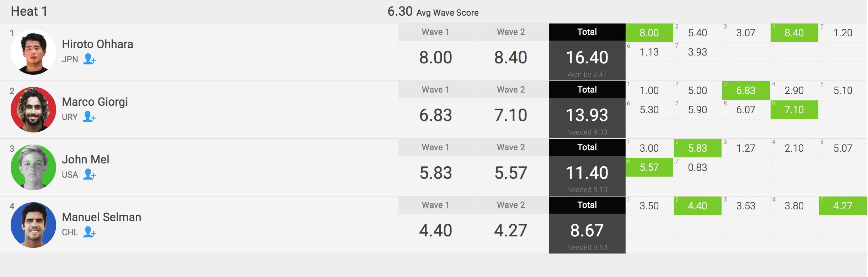The width and height of the screenshot is (868, 277).
Task: Click Giorgi's green 7.10 wave score
Action: [794, 110]
